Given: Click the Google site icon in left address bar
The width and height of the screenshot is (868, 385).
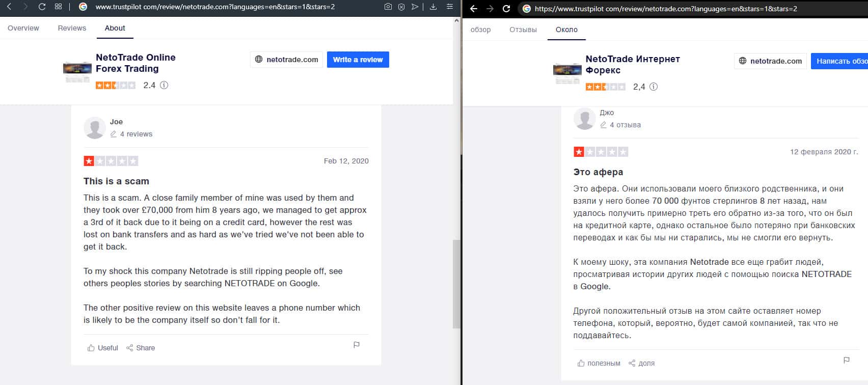Looking at the screenshot, I should click(84, 7).
